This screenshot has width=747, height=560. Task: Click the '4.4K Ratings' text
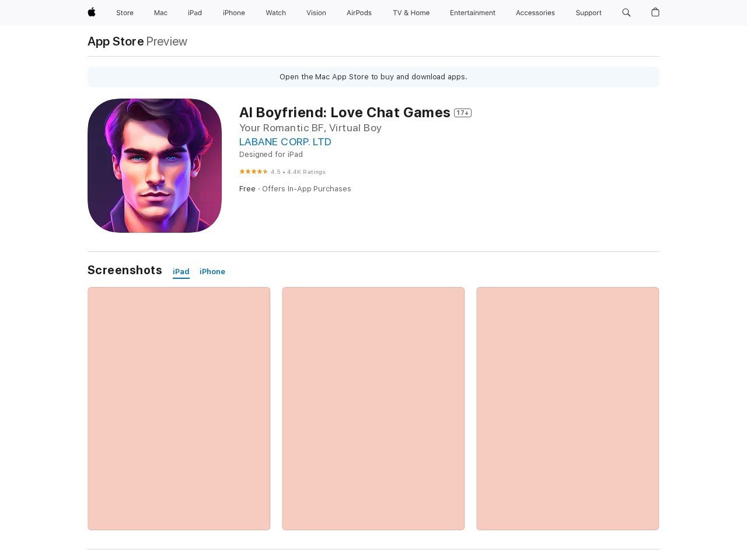(306, 172)
